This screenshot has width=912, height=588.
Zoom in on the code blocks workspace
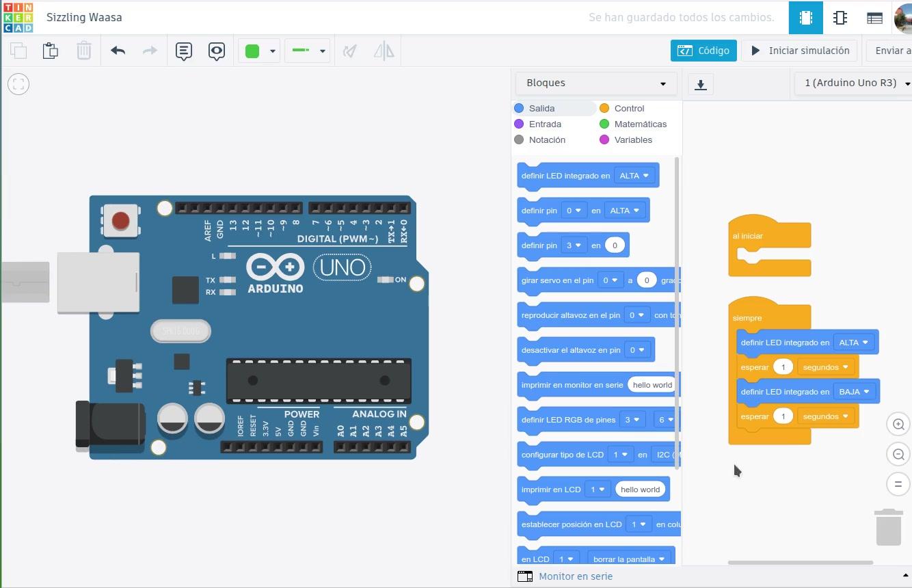pos(898,424)
